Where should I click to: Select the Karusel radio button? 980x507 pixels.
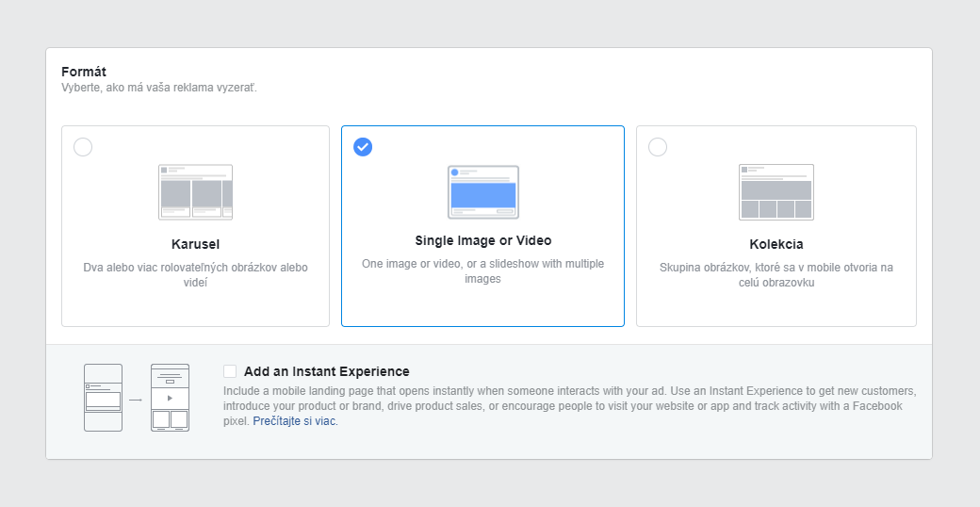(x=83, y=147)
